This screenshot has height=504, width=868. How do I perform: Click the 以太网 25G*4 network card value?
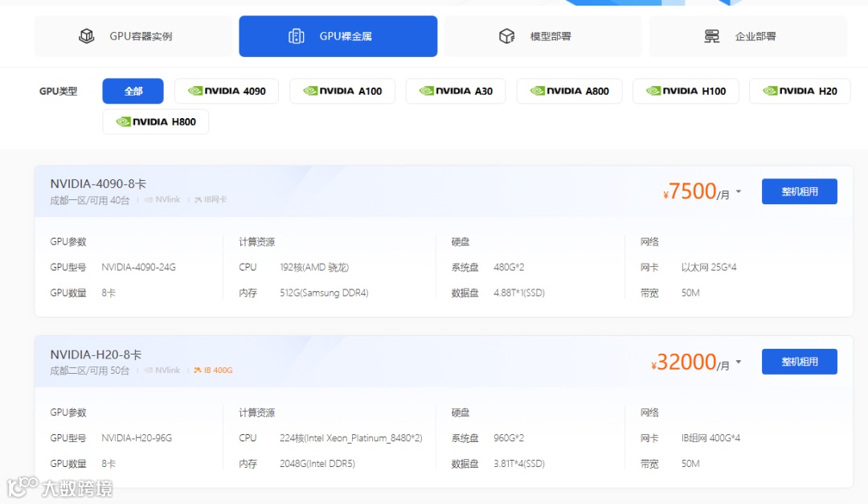point(709,268)
